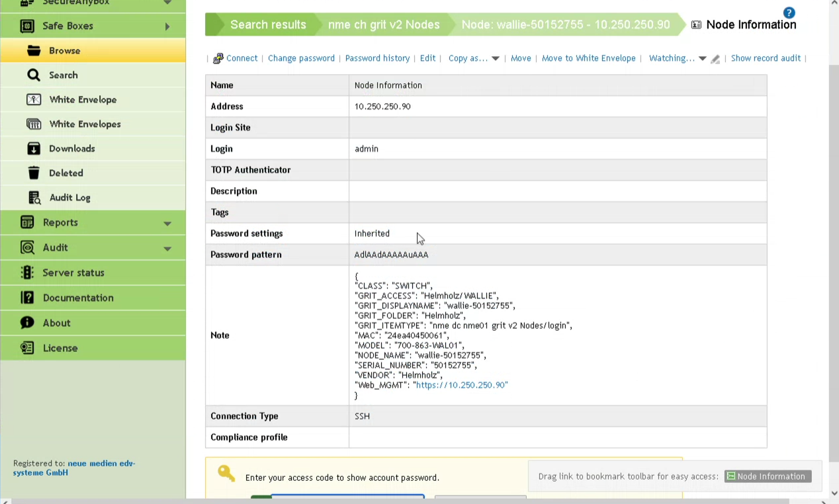Click the Deleted trash icon
Screen dimensions: 839x504
pyautogui.click(x=34, y=173)
